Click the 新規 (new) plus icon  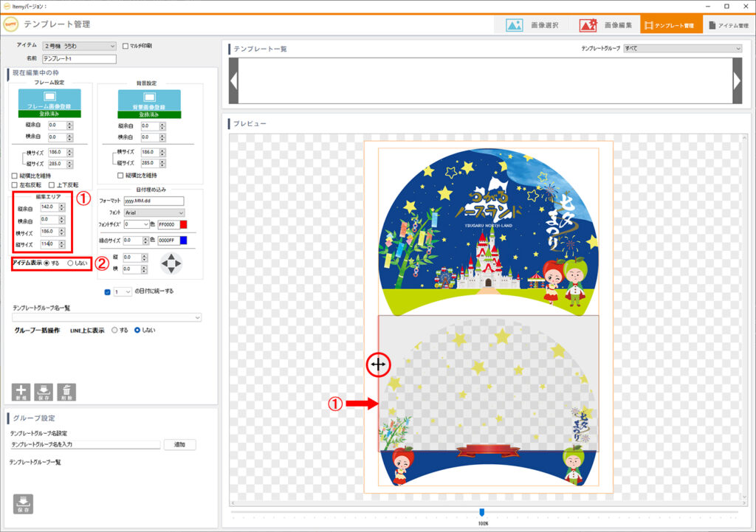click(21, 391)
